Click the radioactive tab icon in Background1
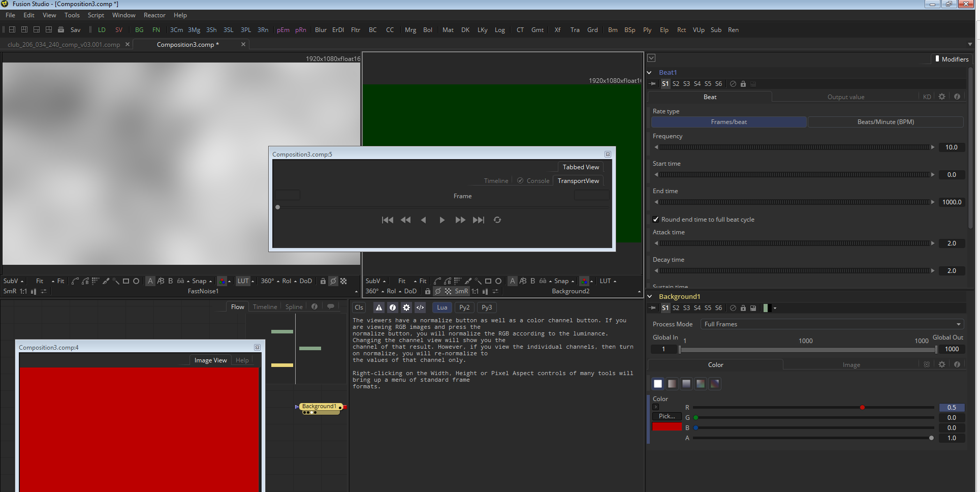The width and height of the screenshot is (980, 492). [927, 364]
